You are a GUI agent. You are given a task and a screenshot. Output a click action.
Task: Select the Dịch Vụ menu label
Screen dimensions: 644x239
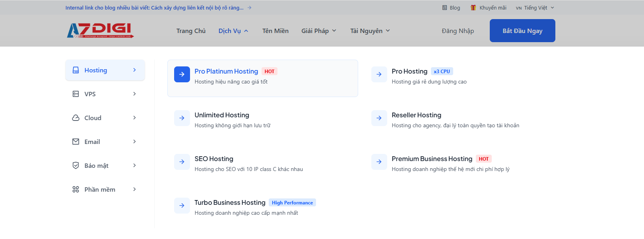click(x=229, y=31)
